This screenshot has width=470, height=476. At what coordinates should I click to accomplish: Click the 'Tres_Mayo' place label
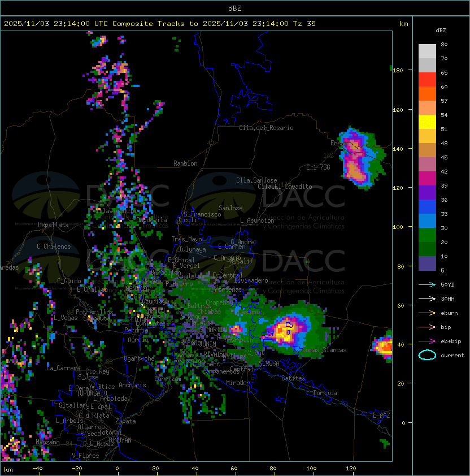coord(186,239)
